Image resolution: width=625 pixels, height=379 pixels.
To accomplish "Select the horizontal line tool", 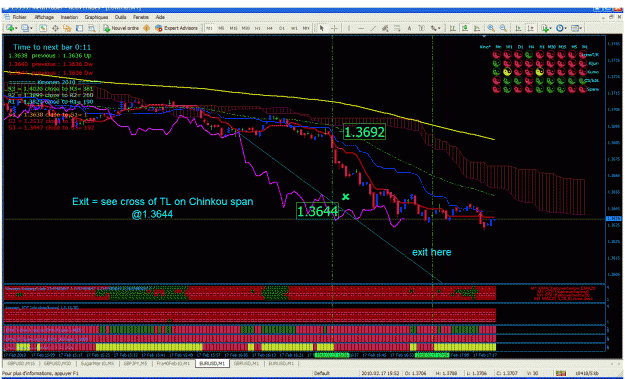I will [x=361, y=28].
